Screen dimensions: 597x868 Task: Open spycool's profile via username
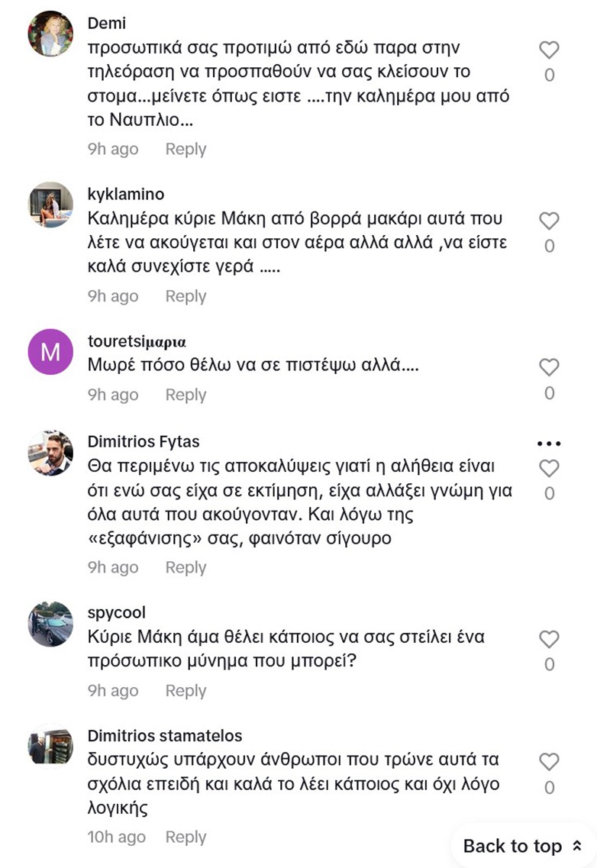pos(117,613)
